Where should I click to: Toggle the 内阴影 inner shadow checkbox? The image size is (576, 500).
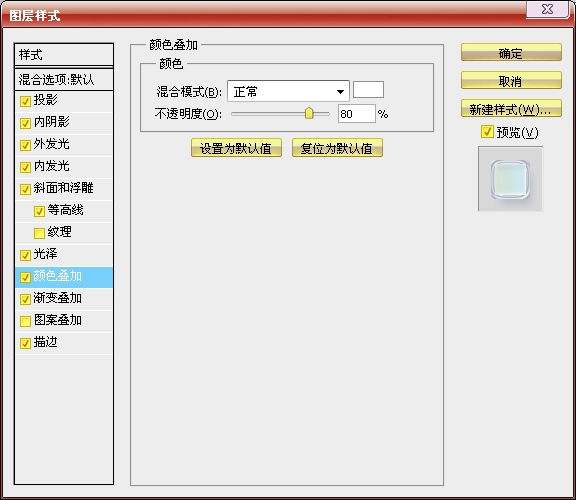25,123
